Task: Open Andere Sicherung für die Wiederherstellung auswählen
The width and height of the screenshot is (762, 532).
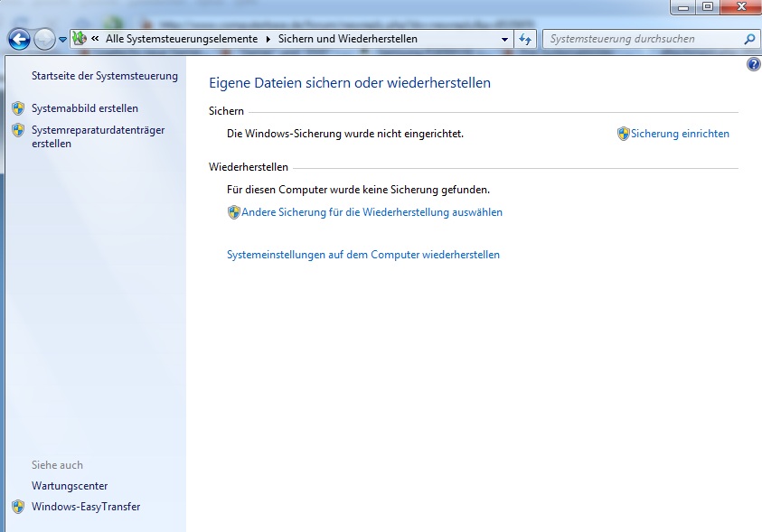Action: 372,212
